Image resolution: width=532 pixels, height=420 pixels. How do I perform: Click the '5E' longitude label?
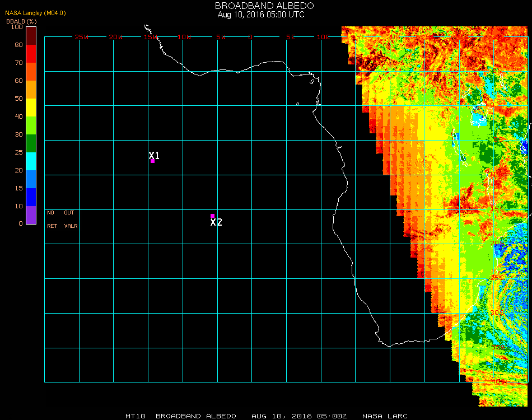tap(291, 37)
